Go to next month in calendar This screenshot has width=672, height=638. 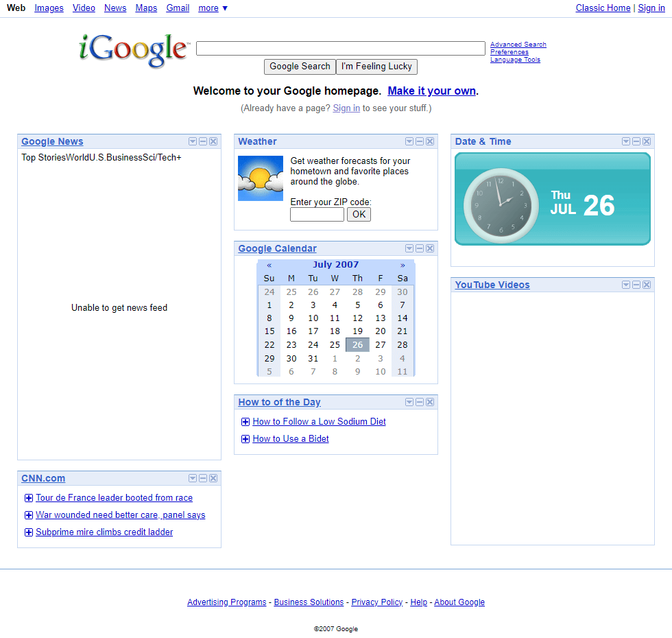[x=403, y=265]
